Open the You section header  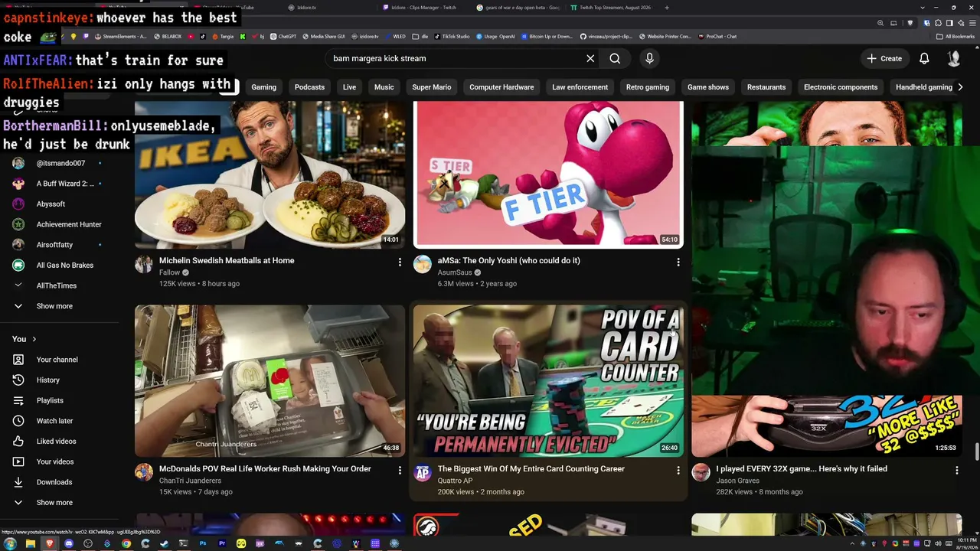tap(24, 339)
